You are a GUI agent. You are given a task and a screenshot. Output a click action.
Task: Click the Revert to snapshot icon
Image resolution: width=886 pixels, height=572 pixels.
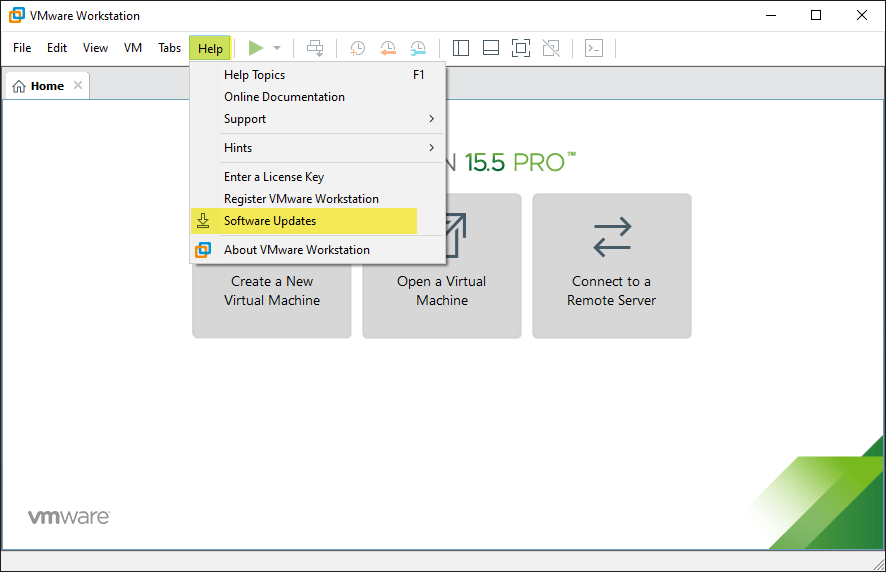pos(388,48)
